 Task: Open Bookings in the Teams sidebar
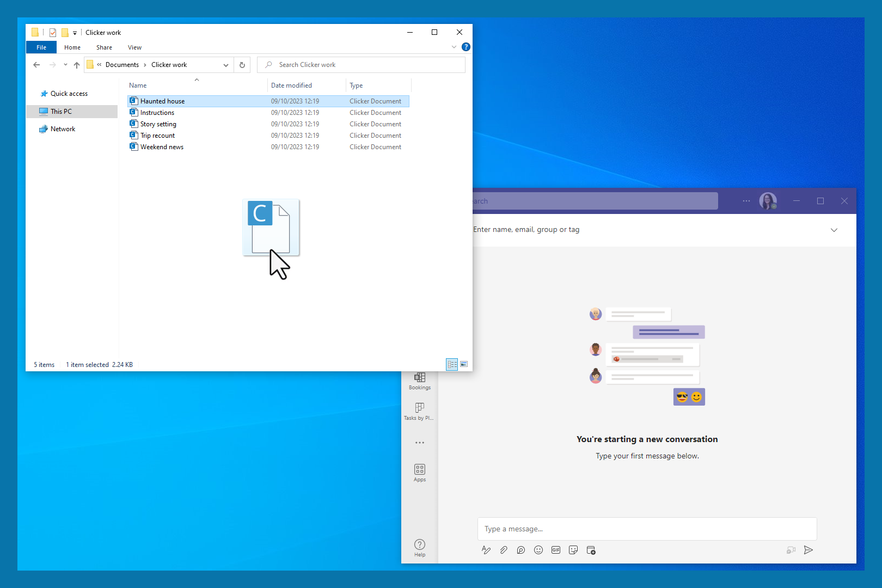pyautogui.click(x=420, y=381)
